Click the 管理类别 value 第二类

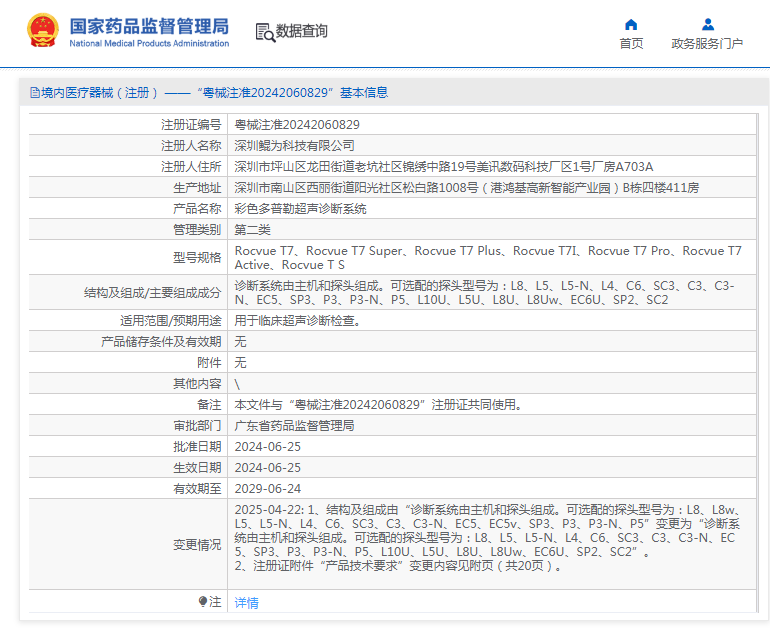[253, 230]
